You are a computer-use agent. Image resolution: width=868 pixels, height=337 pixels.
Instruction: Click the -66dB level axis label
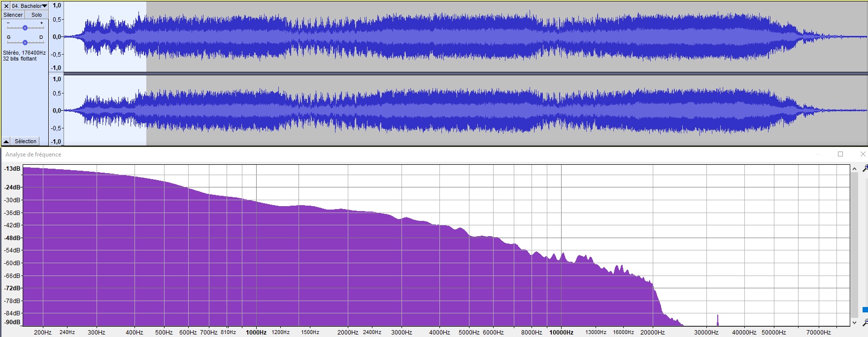click(12, 276)
